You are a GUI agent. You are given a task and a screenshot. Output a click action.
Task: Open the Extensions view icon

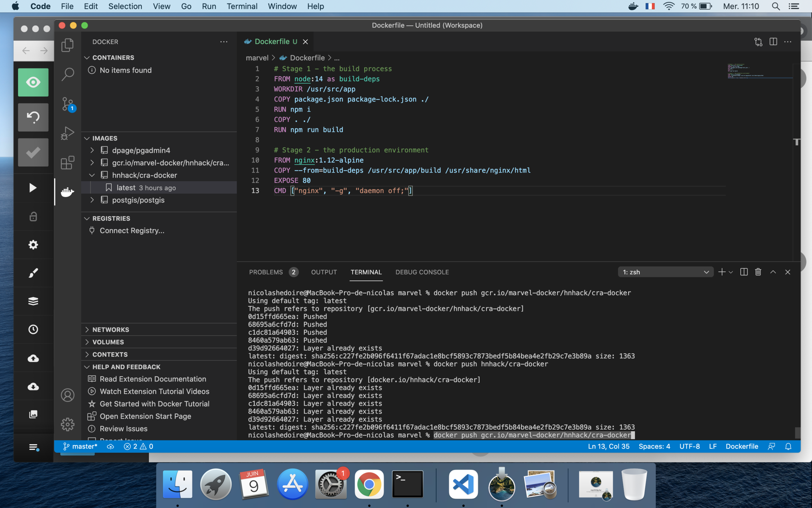coord(68,163)
